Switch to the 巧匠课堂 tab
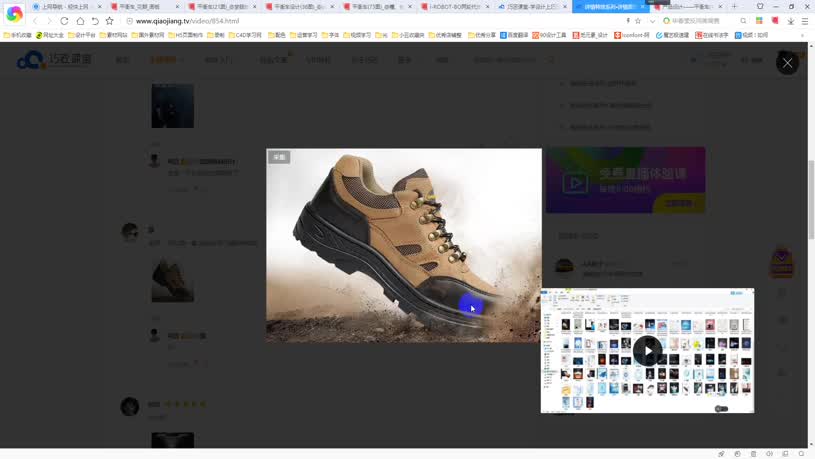This screenshot has height=459, width=815. pyautogui.click(x=533, y=7)
